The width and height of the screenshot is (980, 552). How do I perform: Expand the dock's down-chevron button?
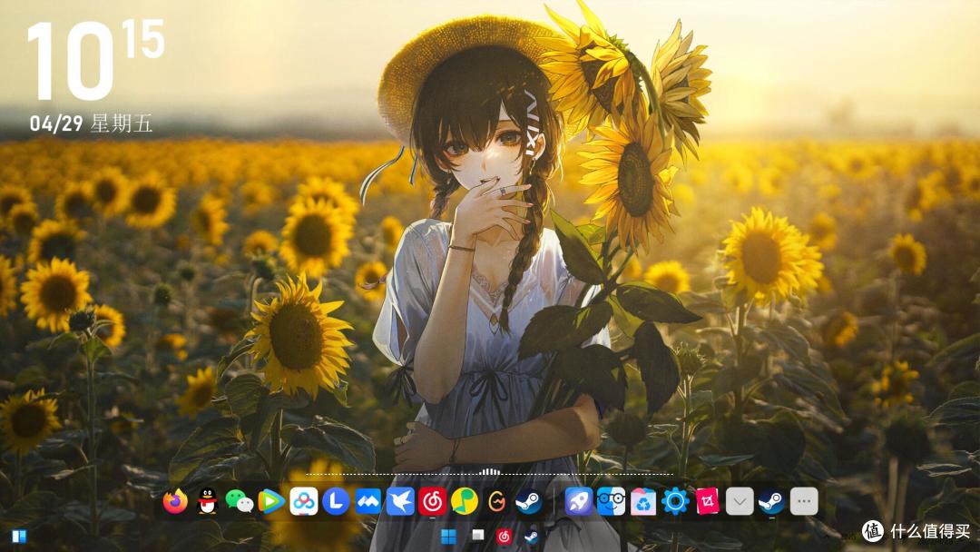click(740, 501)
